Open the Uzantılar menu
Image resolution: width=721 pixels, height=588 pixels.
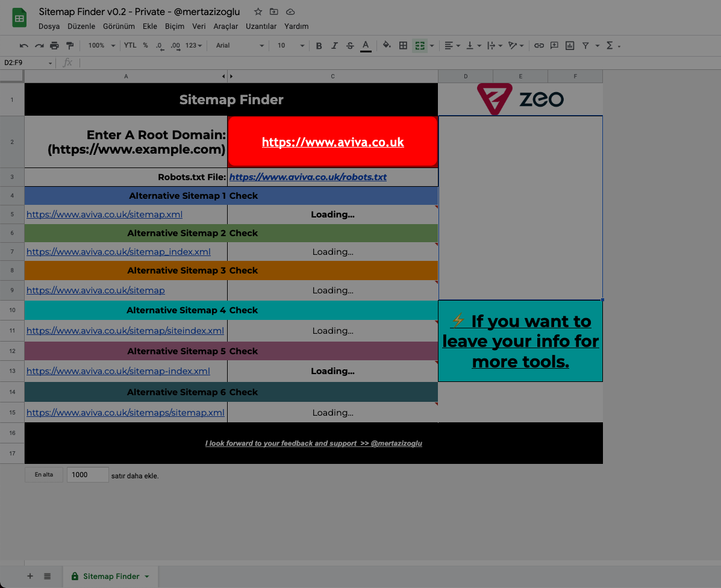point(261,26)
